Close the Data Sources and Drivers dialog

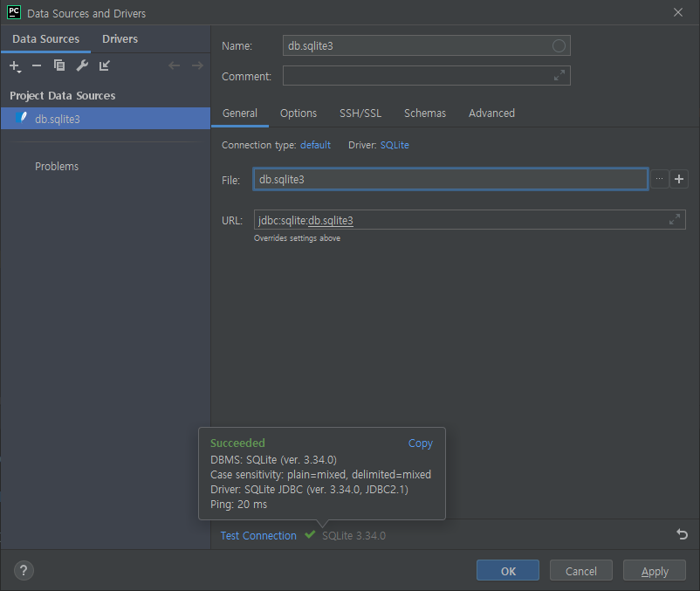pos(677,12)
